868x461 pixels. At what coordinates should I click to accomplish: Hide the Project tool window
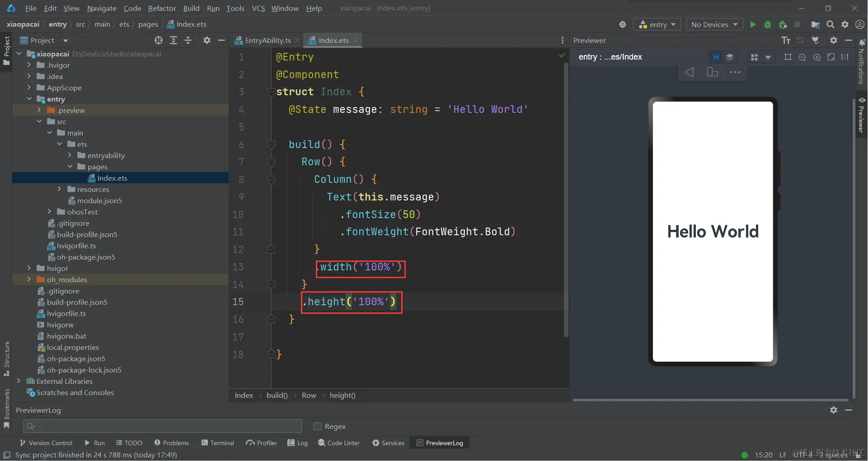pyautogui.click(x=221, y=40)
